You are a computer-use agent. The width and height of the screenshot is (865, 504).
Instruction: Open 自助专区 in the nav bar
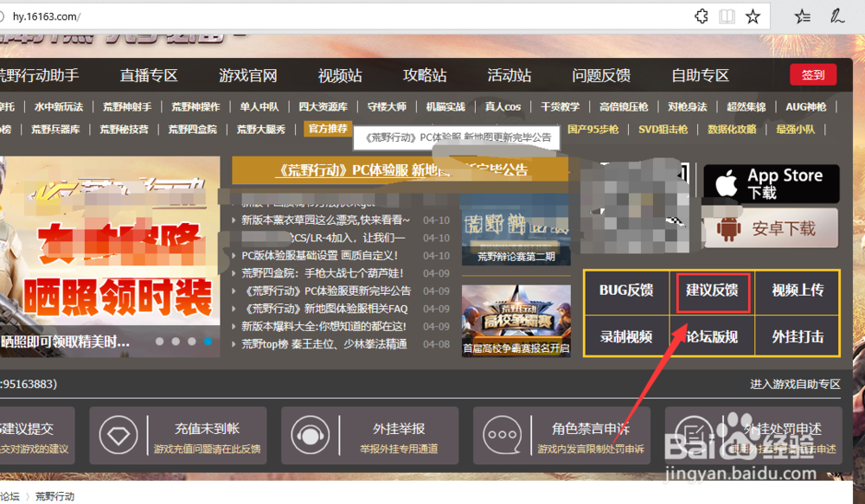pyautogui.click(x=700, y=75)
